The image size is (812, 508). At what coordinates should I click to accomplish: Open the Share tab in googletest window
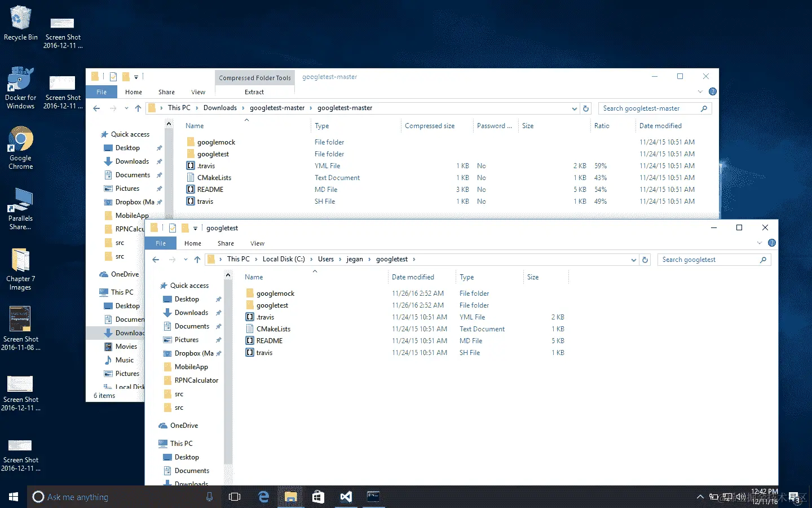[x=226, y=243]
